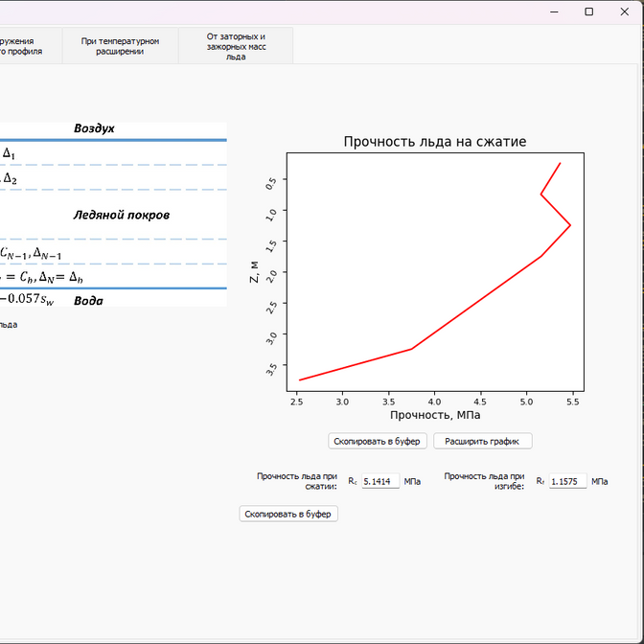The width and height of the screenshot is (644, 644).
Task: Click the 'Прочность льда при изгибе:' label
Action: [484, 481]
